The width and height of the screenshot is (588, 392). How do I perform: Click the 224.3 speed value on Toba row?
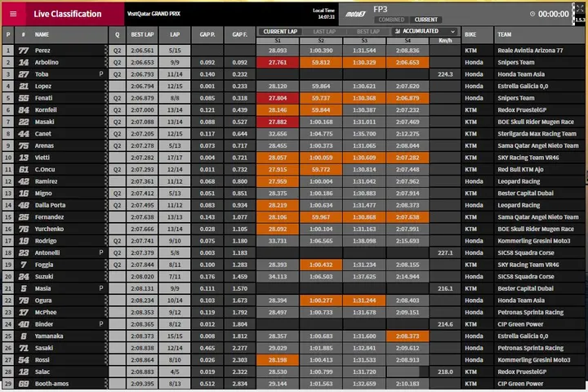click(445, 74)
